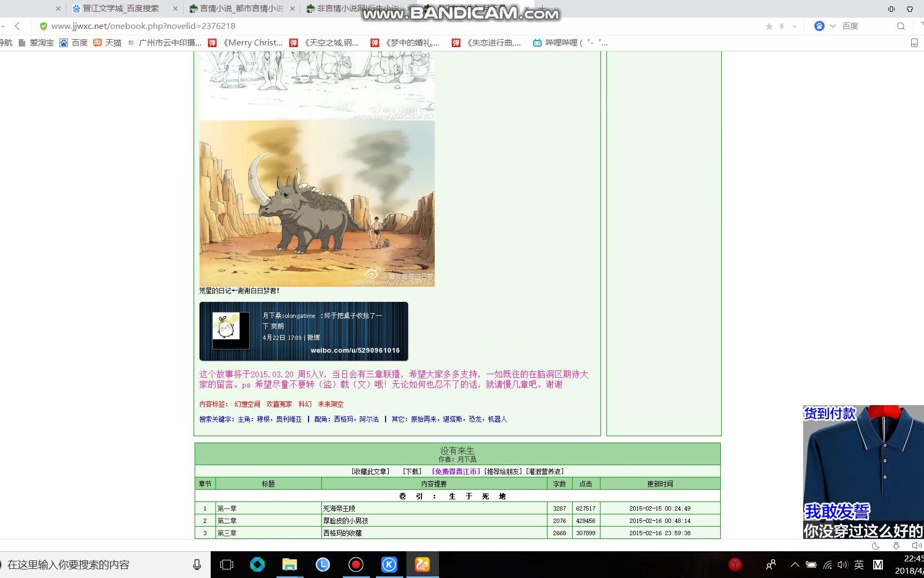
Task: Open the 广州市云中印摄 bookmark
Action: coord(165,43)
